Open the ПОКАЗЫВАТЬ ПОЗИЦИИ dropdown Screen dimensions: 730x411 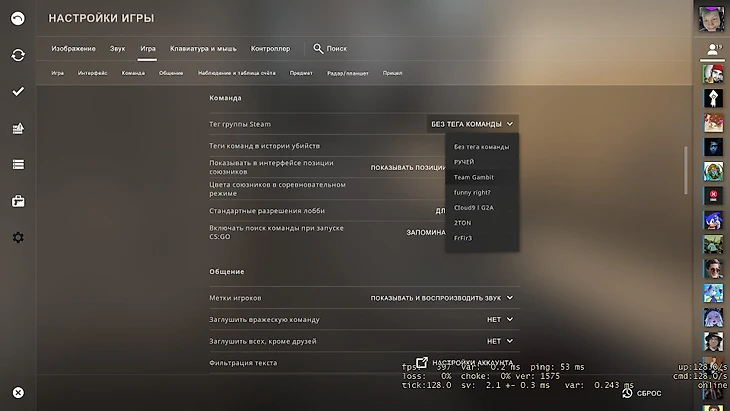[x=407, y=168]
